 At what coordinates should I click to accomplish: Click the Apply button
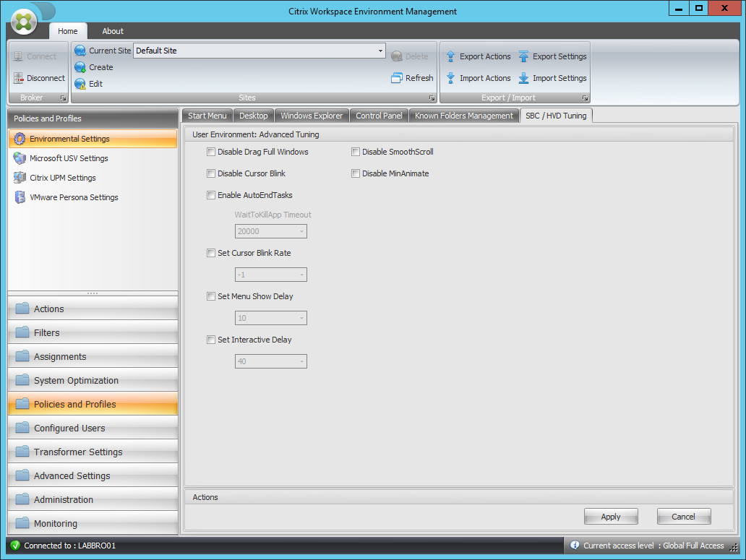pyautogui.click(x=611, y=516)
